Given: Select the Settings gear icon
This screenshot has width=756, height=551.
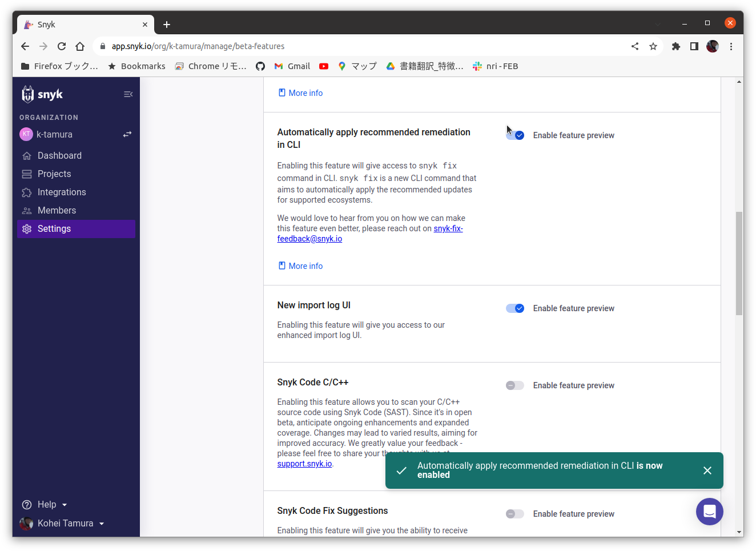Looking at the screenshot, I should [26, 228].
